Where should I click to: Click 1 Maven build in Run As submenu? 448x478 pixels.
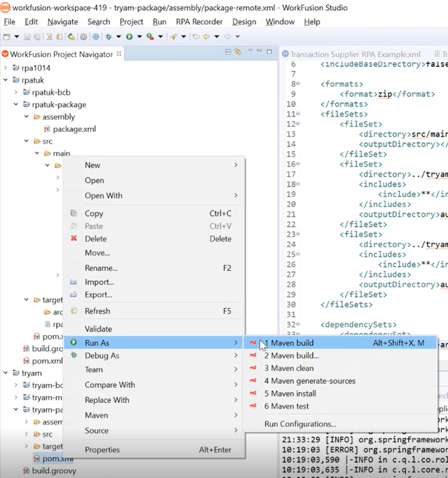(340, 343)
